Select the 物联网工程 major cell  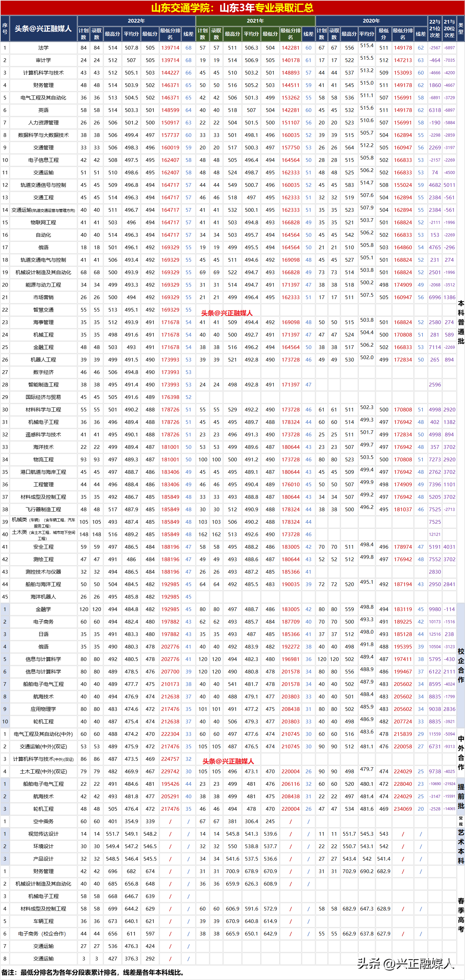pyautogui.click(x=43, y=223)
